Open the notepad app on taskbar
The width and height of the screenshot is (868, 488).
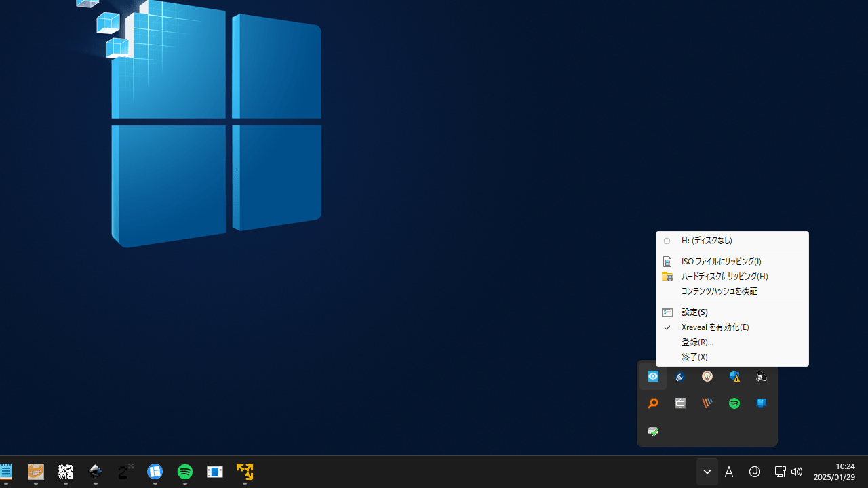6,472
